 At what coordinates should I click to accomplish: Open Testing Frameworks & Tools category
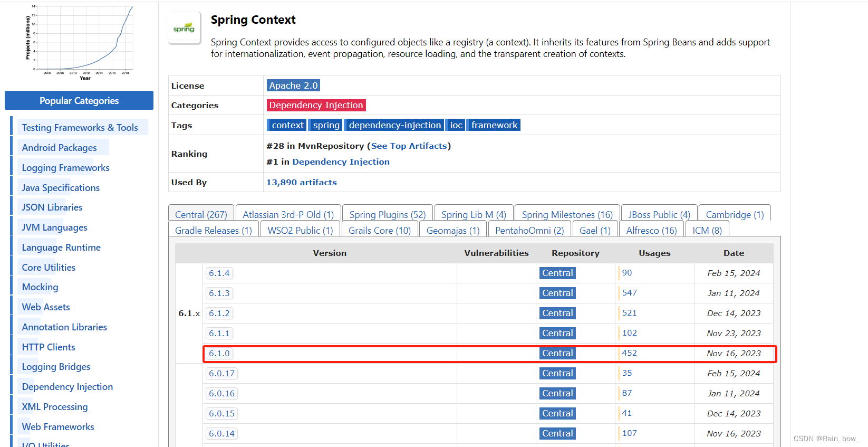coord(80,127)
